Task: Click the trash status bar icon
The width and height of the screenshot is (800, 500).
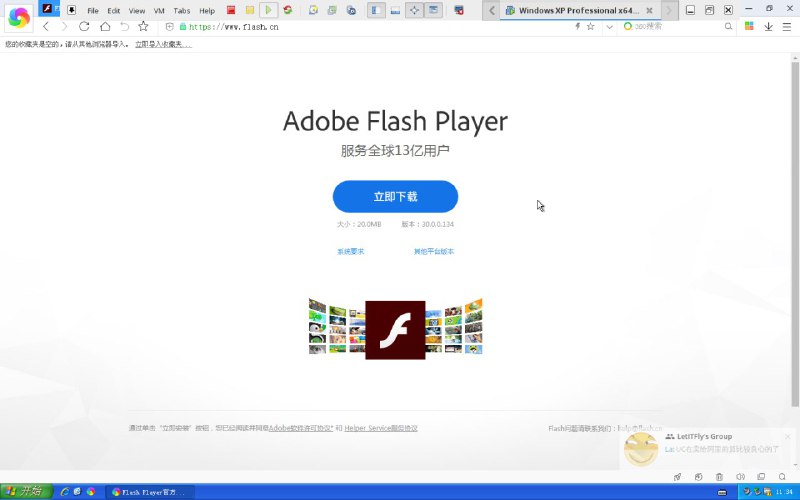Action: point(719,477)
